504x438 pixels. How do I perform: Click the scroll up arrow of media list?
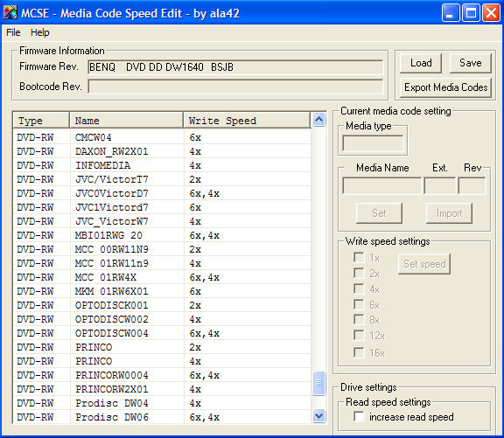pos(318,120)
